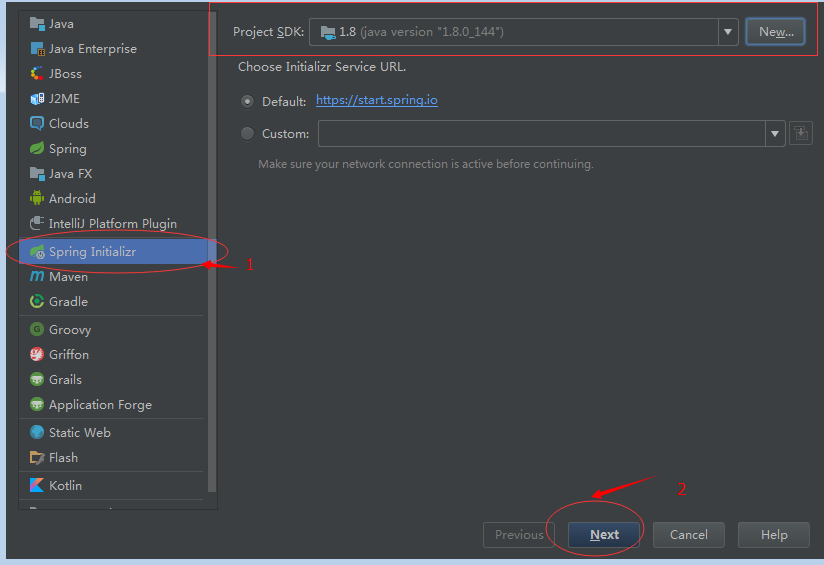The height and width of the screenshot is (565, 824).
Task: Click the SDK folder icon in Project SDK box
Action: click(328, 33)
